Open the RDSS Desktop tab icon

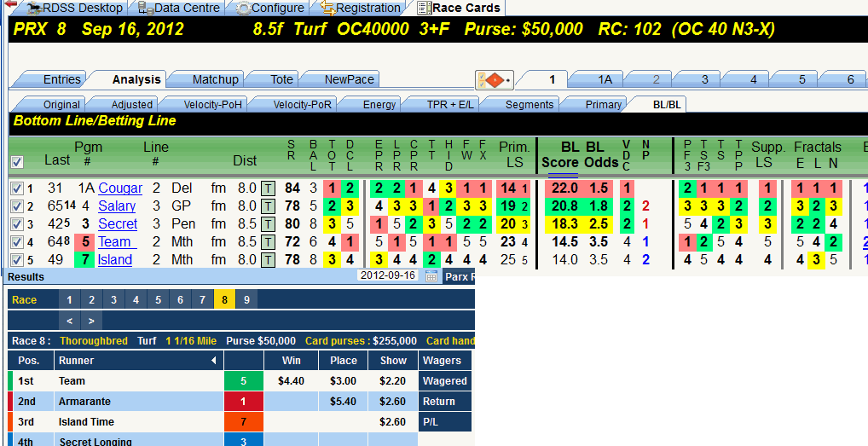(x=33, y=9)
